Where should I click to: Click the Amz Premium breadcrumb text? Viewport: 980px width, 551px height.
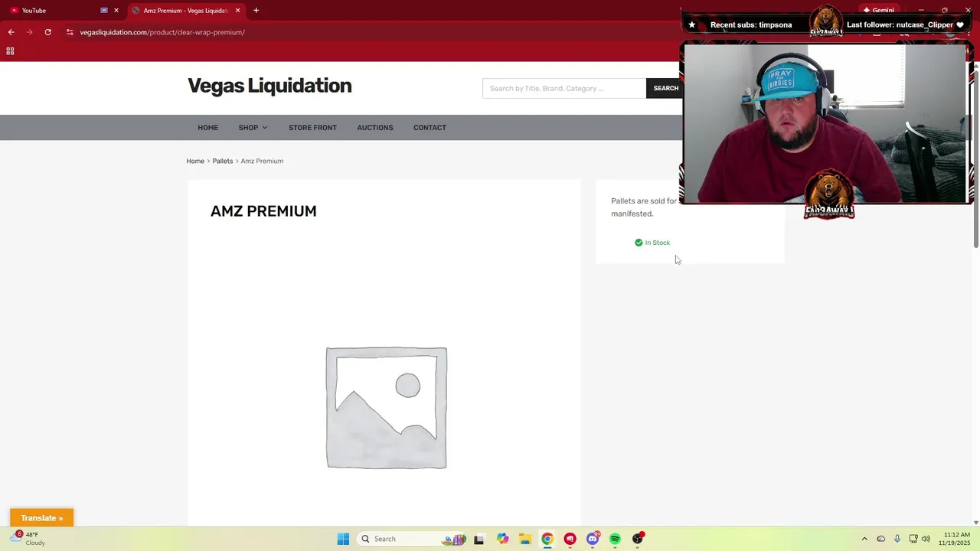[262, 161]
